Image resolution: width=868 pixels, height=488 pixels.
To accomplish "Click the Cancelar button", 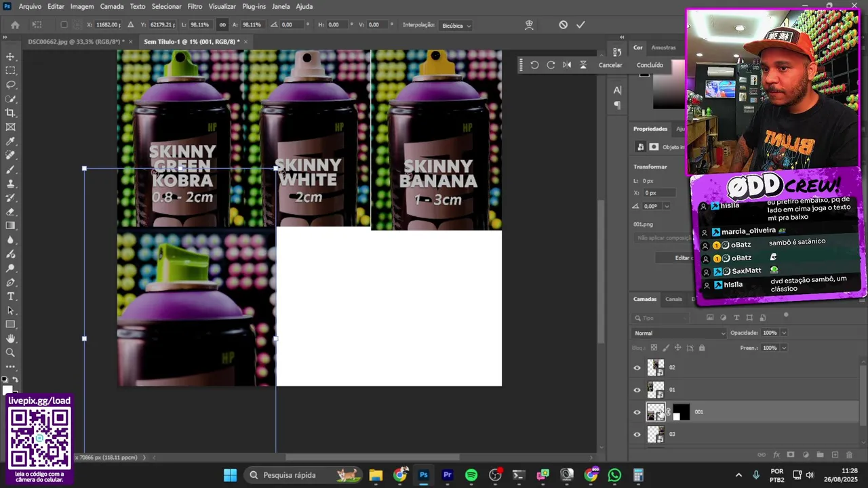I will [x=610, y=65].
